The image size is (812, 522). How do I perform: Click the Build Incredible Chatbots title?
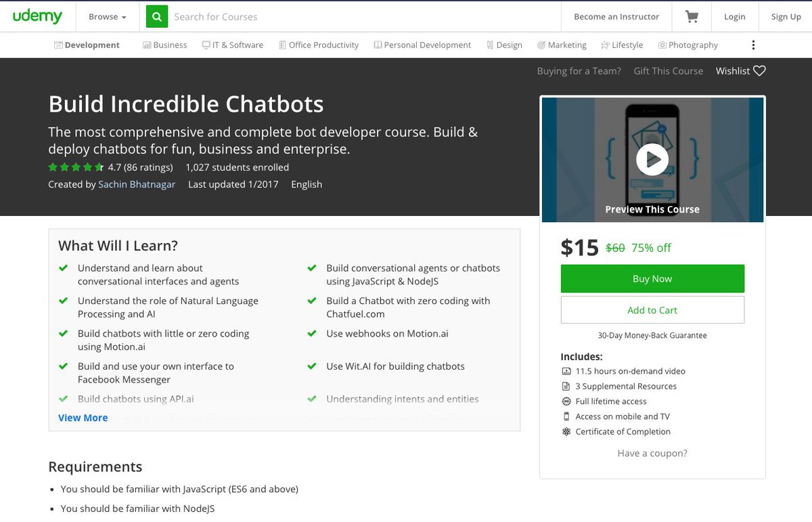coord(186,104)
